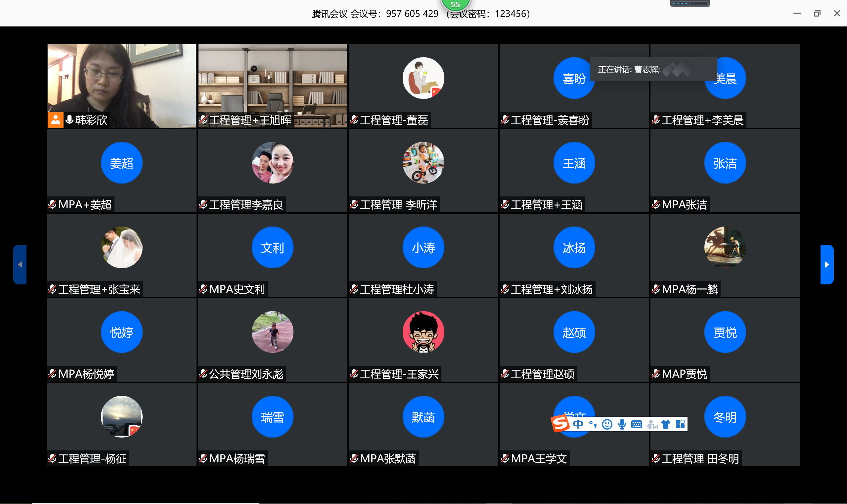This screenshot has height=504, width=847.
Task: Click the skin shirt icon on Sogou toolbar
Action: [666, 424]
